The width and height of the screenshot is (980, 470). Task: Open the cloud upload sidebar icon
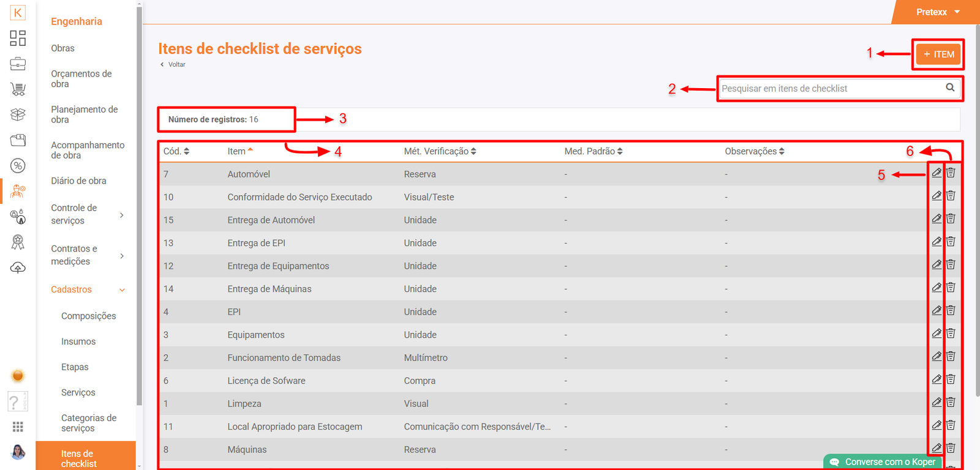[x=18, y=268]
